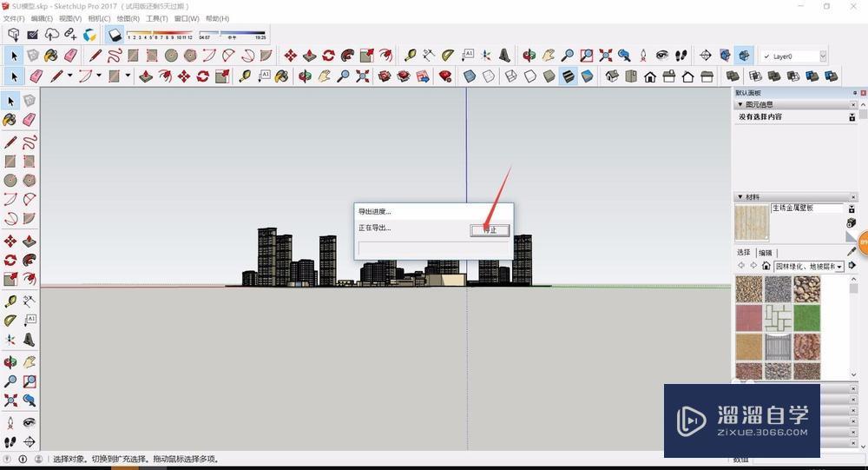868x470 pixels.
Task: Open pencil tool dropdown arrow in second toolbar
Action: pyautogui.click(x=69, y=76)
